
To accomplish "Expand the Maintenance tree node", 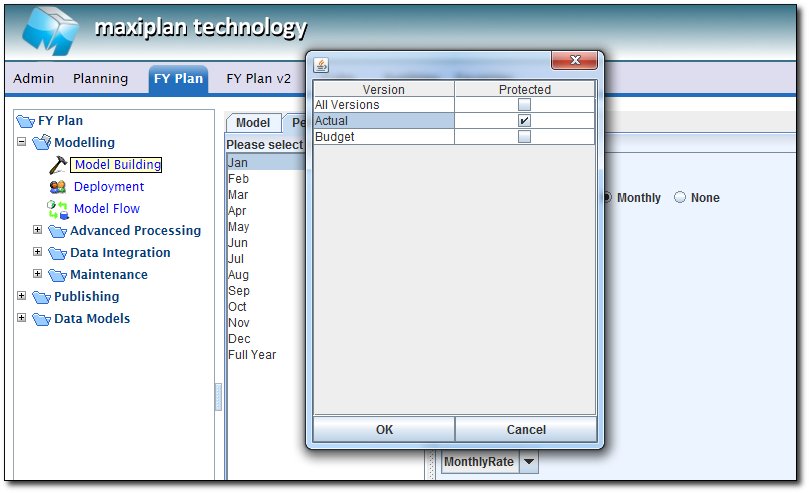I will tap(38, 275).
